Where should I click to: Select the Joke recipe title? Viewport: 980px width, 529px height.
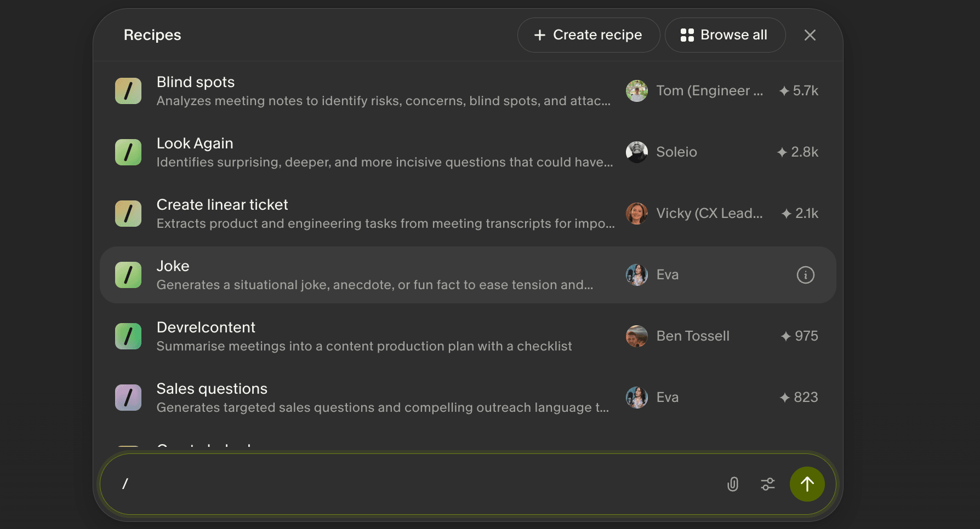(x=173, y=266)
